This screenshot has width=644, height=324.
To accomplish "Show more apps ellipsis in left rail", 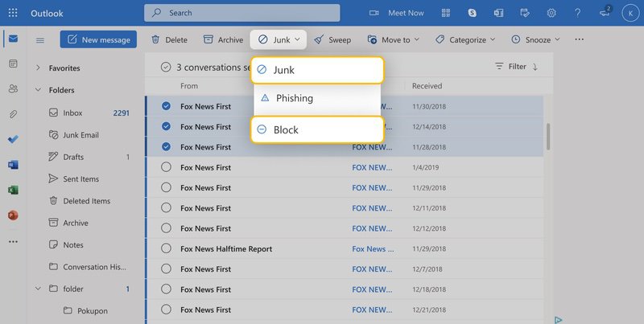I will click(13, 241).
